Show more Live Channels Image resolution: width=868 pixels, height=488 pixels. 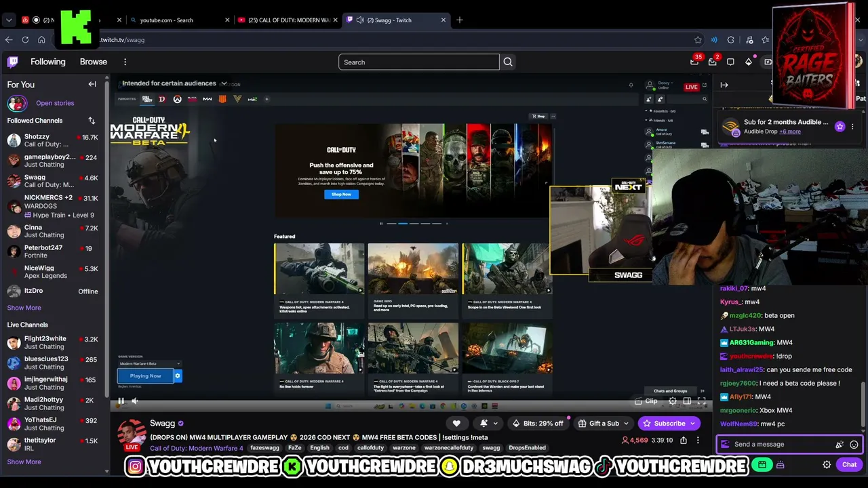coord(24,462)
